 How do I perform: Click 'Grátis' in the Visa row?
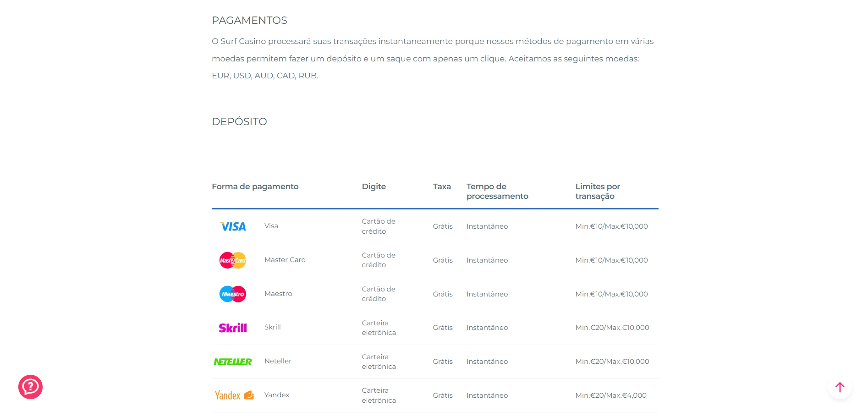(443, 226)
